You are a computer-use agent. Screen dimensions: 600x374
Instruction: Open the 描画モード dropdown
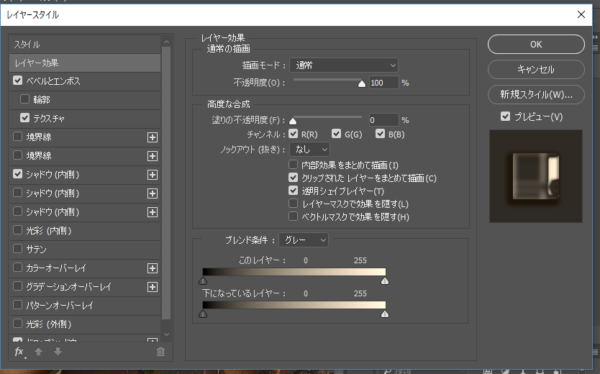[x=344, y=65]
